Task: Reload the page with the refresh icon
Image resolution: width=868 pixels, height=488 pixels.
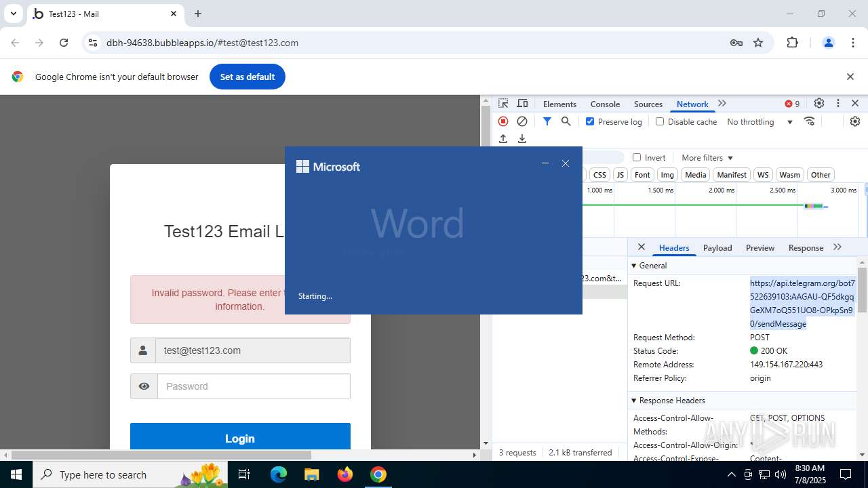Action: click(64, 43)
